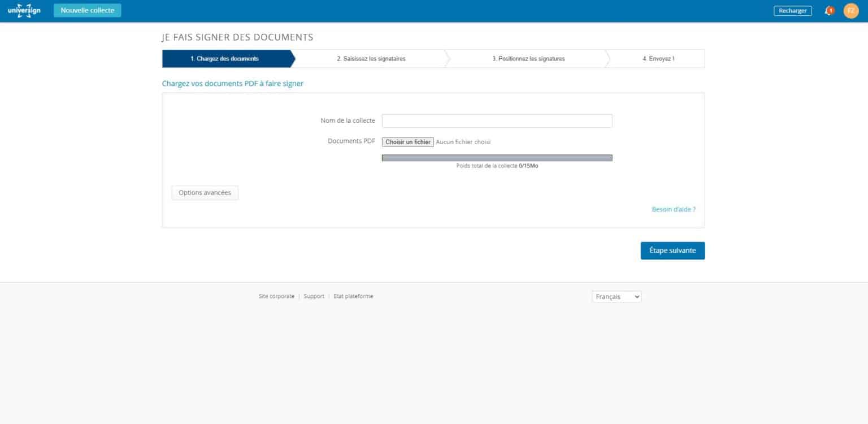
Task: Click 'Chargez vos documents PDF à faire signer'
Action: 233,83
